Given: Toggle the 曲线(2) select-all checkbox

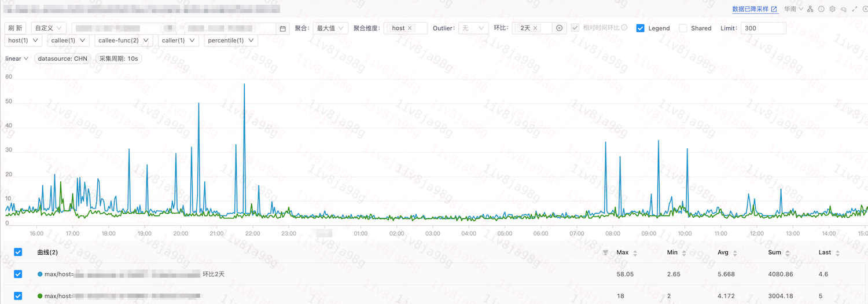Looking at the screenshot, I should tap(18, 252).
